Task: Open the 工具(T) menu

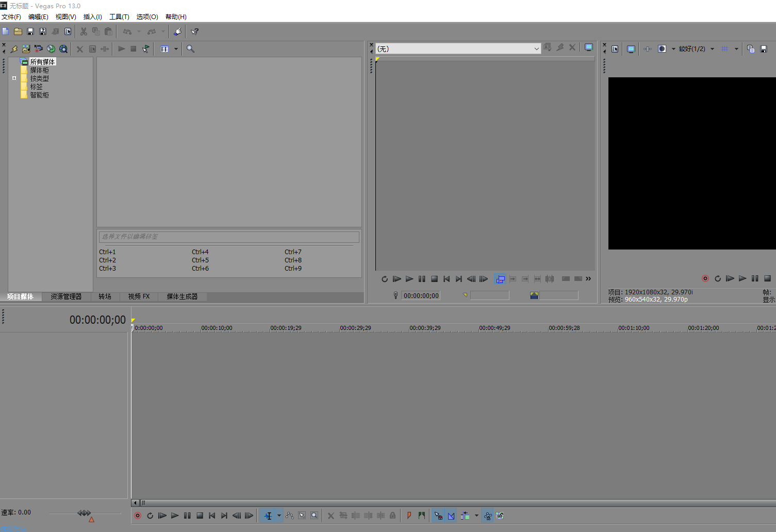Action: 119,17
